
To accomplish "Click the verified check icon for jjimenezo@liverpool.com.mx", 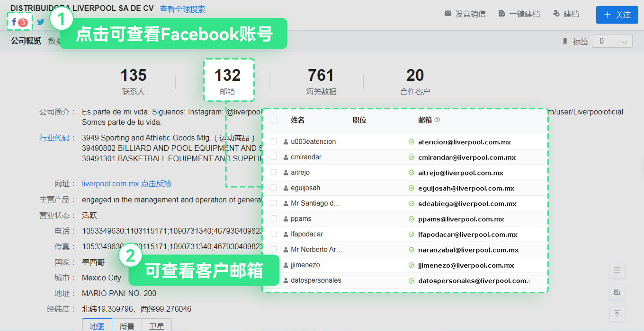I will [x=411, y=265].
